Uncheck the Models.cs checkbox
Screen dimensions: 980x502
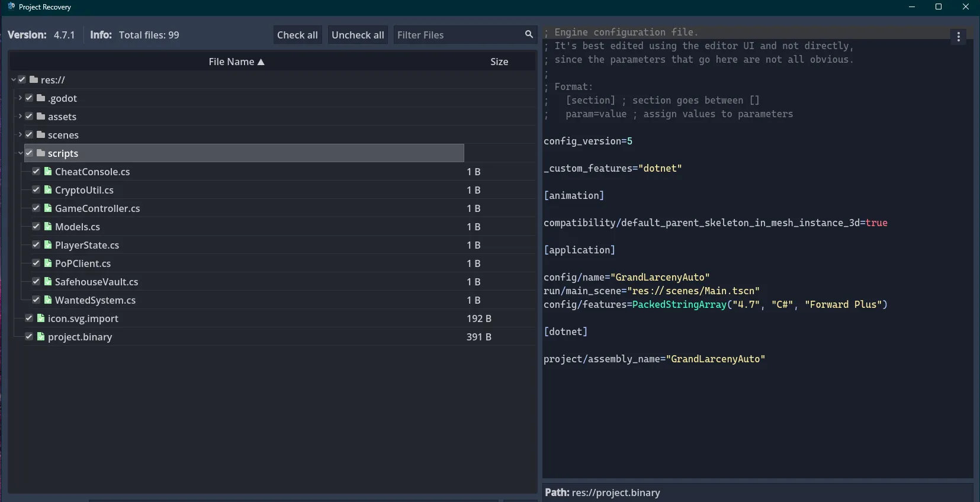pyautogui.click(x=36, y=226)
